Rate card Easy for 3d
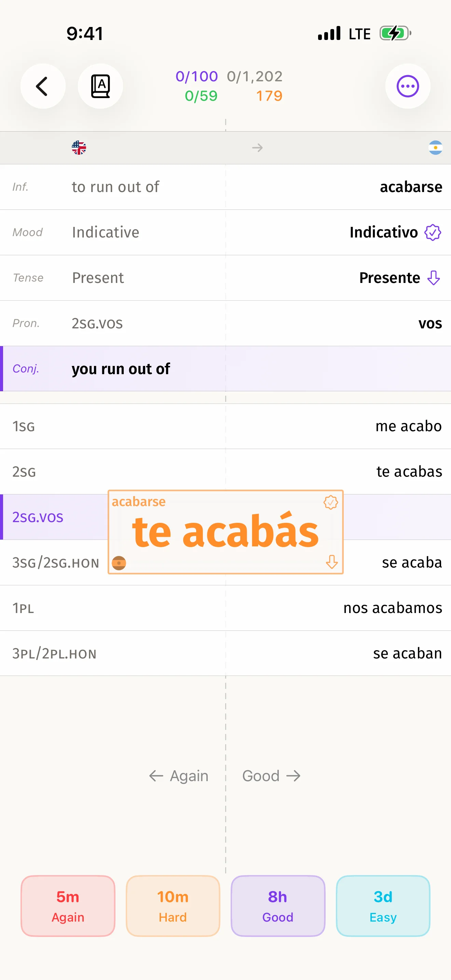451x980 pixels. click(x=383, y=906)
